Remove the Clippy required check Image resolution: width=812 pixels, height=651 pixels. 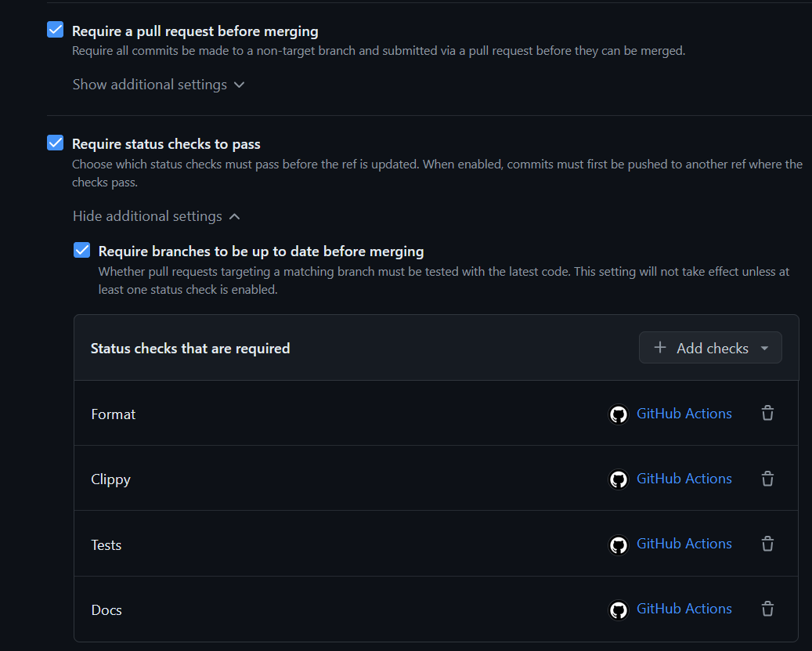pyautogui.click(x=767, y=478)
